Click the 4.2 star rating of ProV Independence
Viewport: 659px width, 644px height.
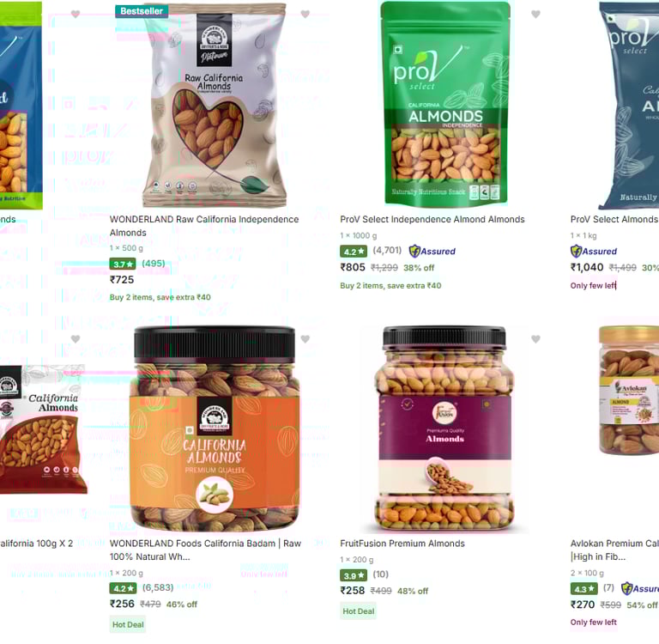click(x=354, y=252)
